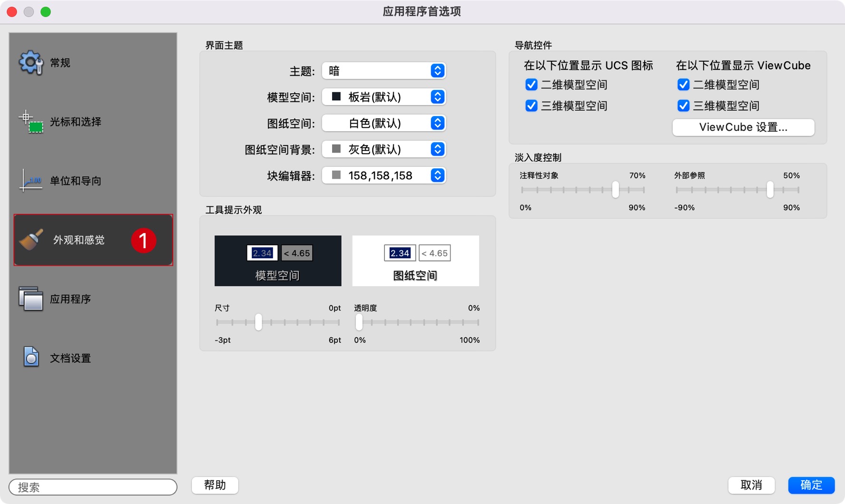
Task: Open the 常规 settings category
Action: click(30, 62)
